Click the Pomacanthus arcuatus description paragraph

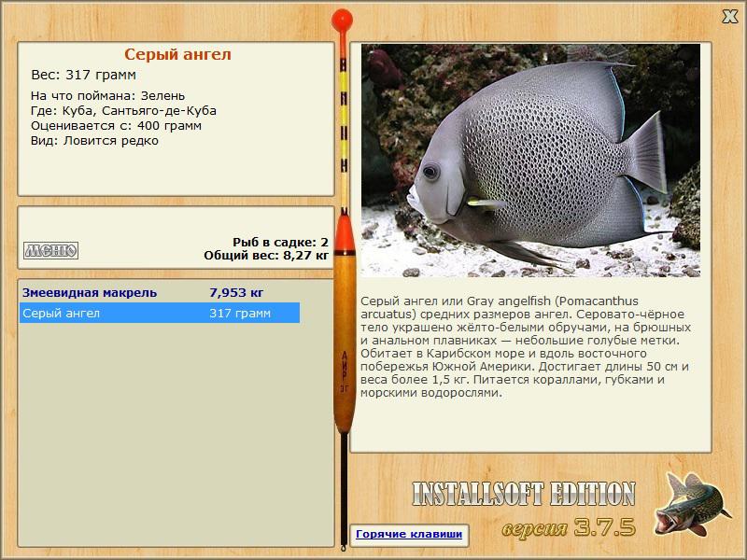[x=526, y=346]
